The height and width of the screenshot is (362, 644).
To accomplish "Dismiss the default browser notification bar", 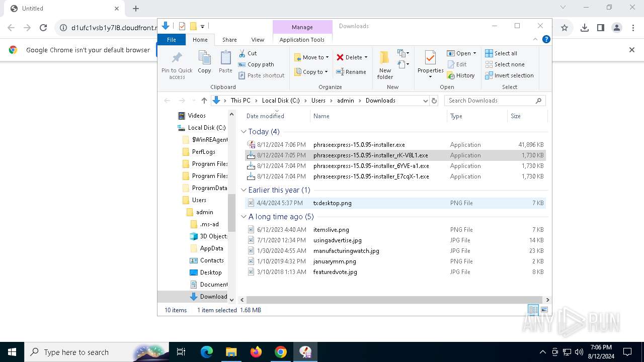I will tap(632, 50).
